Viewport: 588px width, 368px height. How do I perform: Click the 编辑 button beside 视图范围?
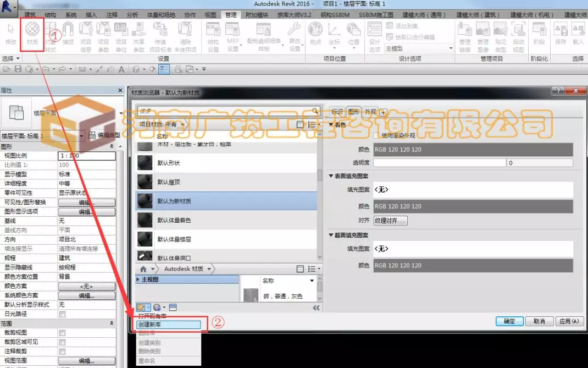tap(87, 361)
